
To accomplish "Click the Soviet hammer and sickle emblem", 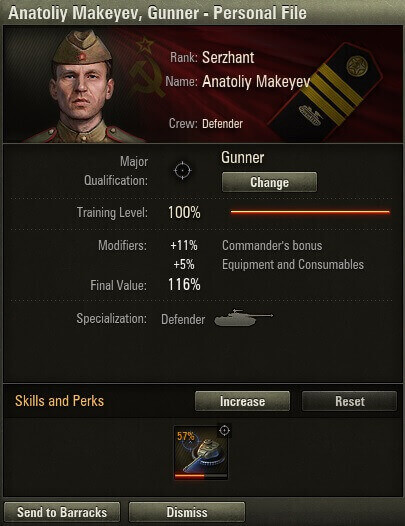I will [x=147, y=68].
